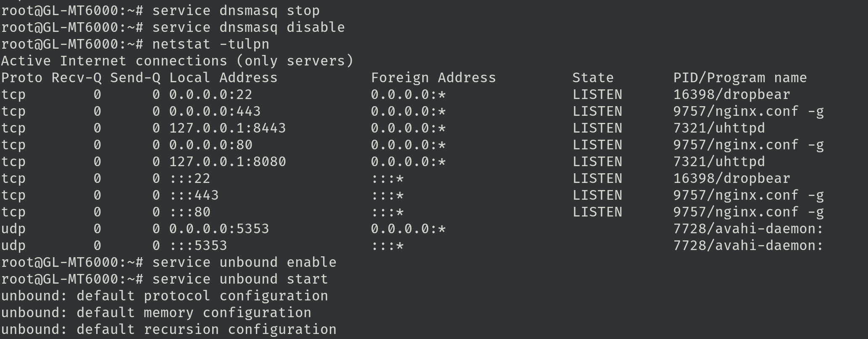
Task: Click the 'Local Address' column header
Action: (223, 78)
